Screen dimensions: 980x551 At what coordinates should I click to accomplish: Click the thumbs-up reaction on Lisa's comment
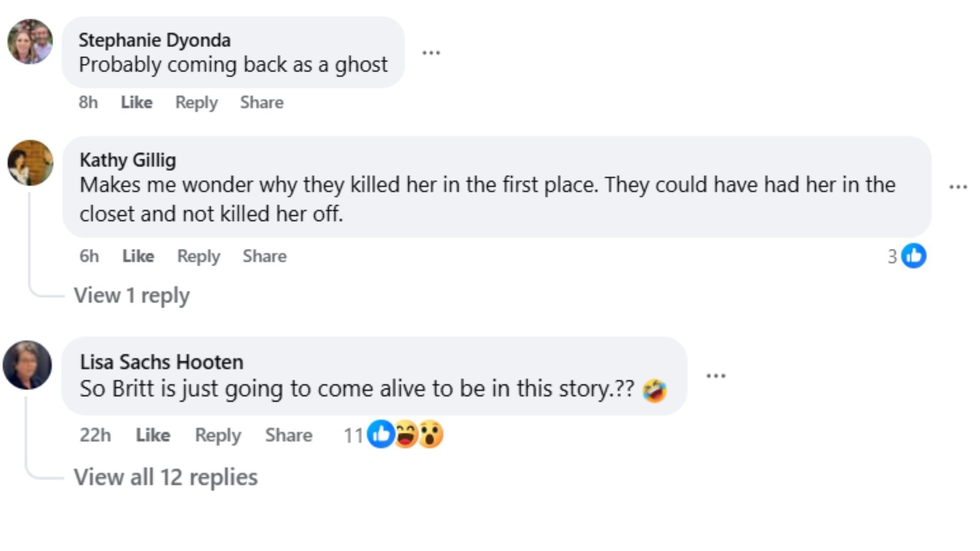380,435
